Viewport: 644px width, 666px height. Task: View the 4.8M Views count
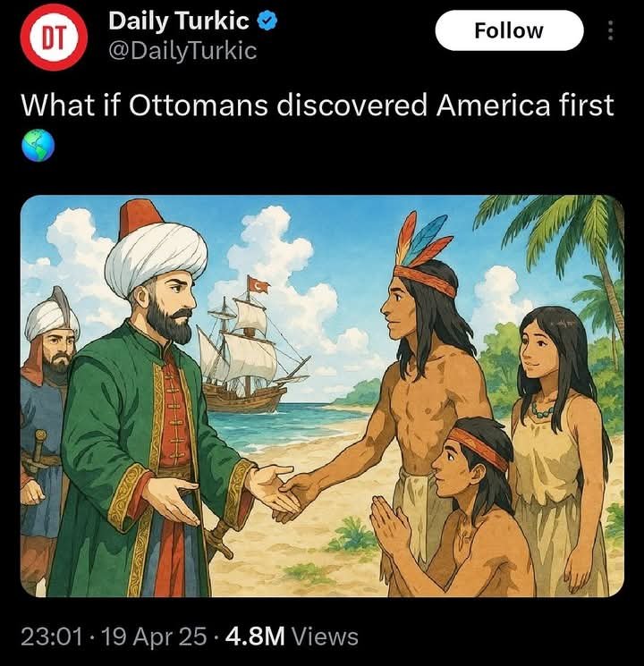point(292,636)
